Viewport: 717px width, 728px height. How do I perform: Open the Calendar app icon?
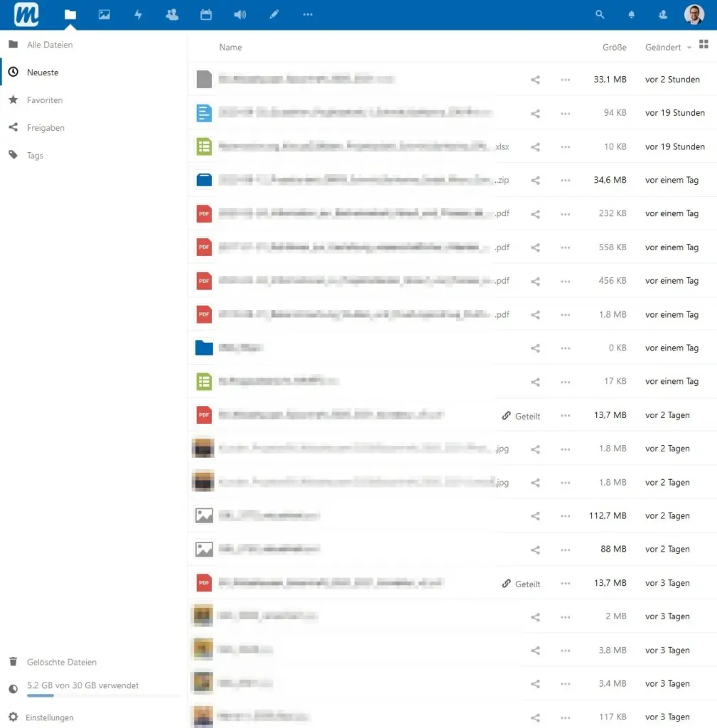[x=206, y=14]
